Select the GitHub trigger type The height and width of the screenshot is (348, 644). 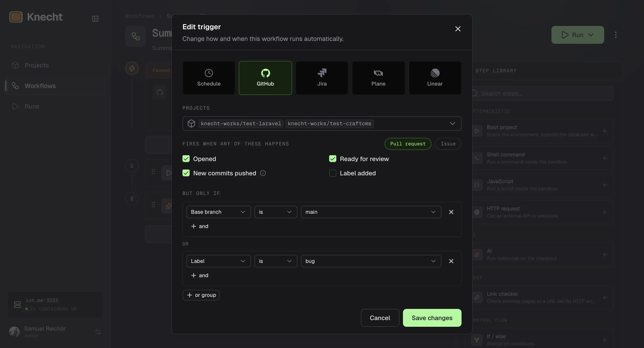[265, 78]
